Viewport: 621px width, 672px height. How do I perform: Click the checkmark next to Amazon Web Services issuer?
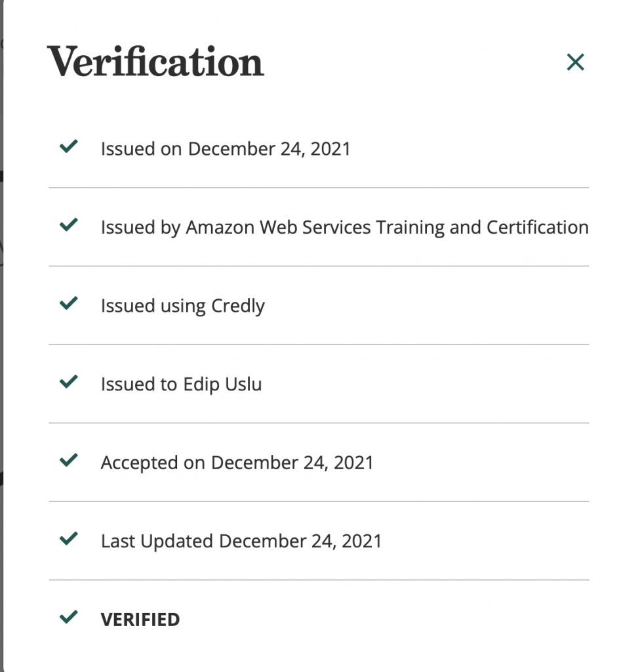click(69, 226)
